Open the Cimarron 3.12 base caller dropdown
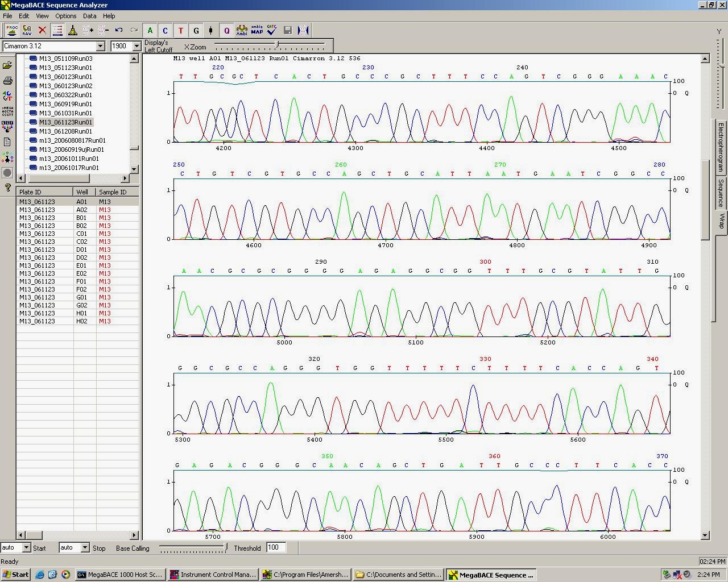The height and width of the screenshot is (582, 728). tap(101, 46)
